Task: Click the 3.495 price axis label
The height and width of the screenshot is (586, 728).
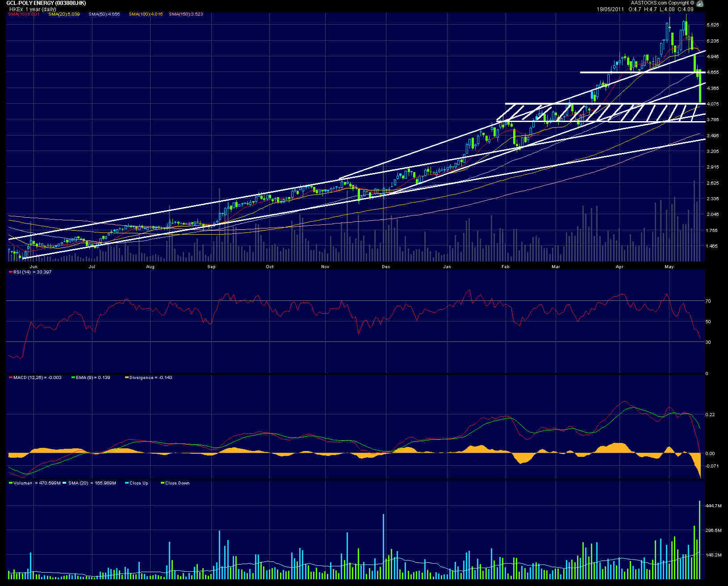Action: pos(713,136)
